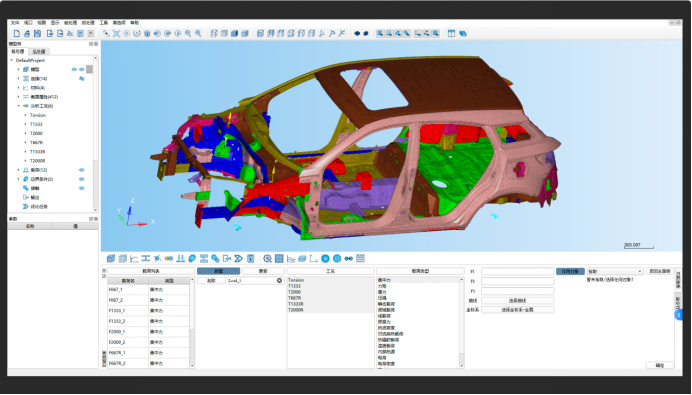Image resolution: width=692 pixels, height=395 pixels.
Task: Expand the 连接(14) tree node
Action: coord(19,79)
